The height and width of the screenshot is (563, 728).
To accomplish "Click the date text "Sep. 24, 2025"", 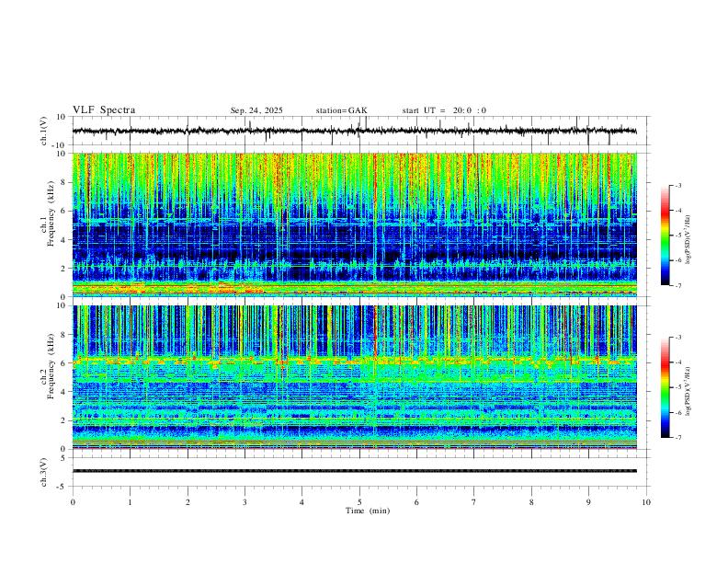I will 256,110.
